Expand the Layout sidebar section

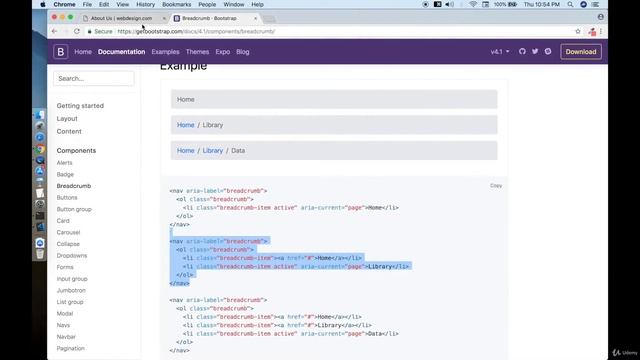[67, 118]
